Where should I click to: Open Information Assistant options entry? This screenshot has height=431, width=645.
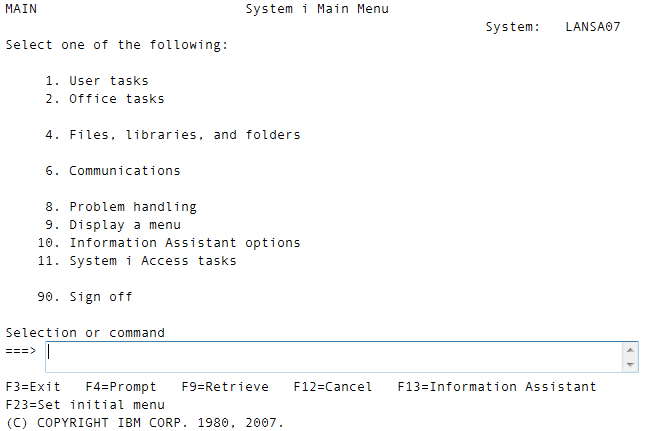click(x=184, y=243)
